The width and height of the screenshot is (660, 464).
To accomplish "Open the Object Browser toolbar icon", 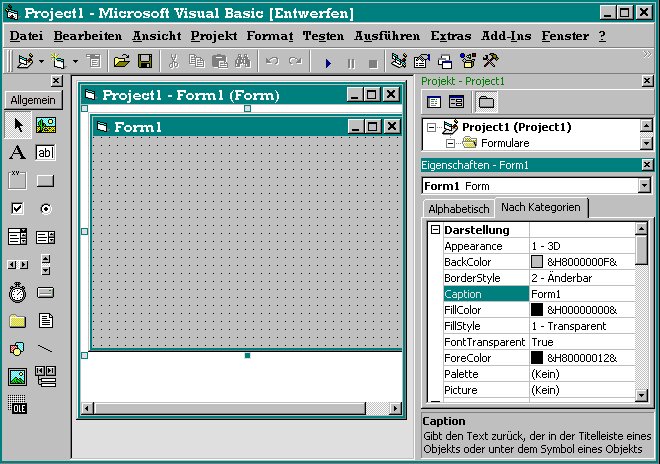I will pos(468,61).
